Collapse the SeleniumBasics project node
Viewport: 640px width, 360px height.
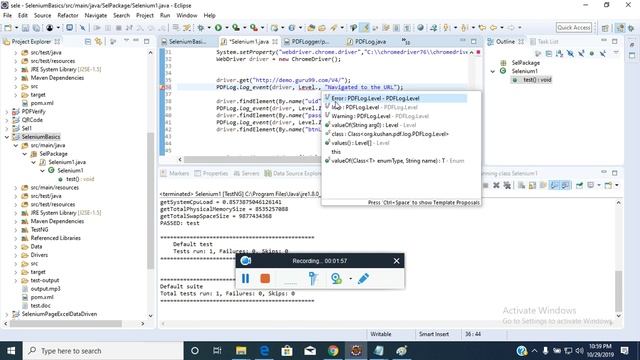tap(7, 137)
